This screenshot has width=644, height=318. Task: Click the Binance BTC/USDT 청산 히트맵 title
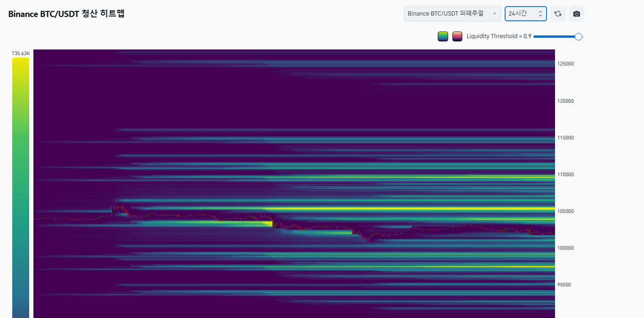(x=66, y=14)
